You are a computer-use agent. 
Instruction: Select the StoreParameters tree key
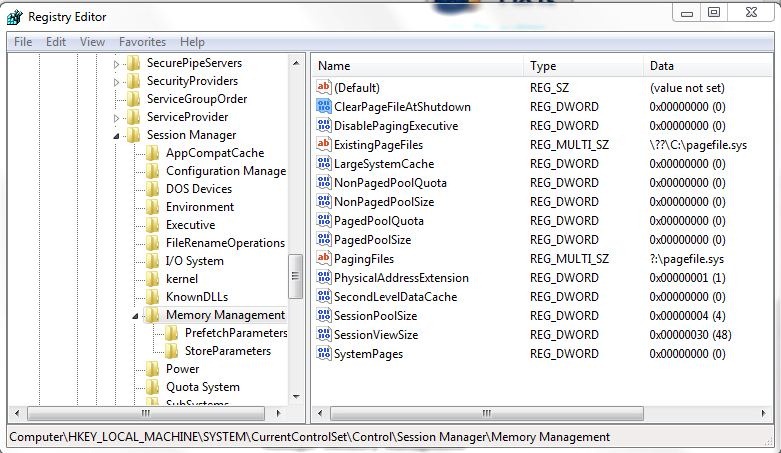point(227,351)
